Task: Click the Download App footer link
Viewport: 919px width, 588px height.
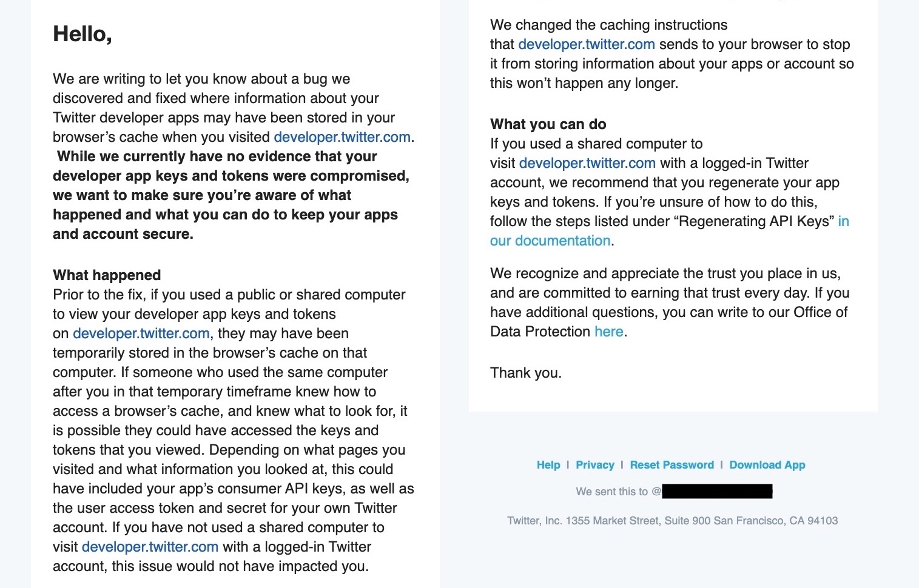Action: point(767,465)
